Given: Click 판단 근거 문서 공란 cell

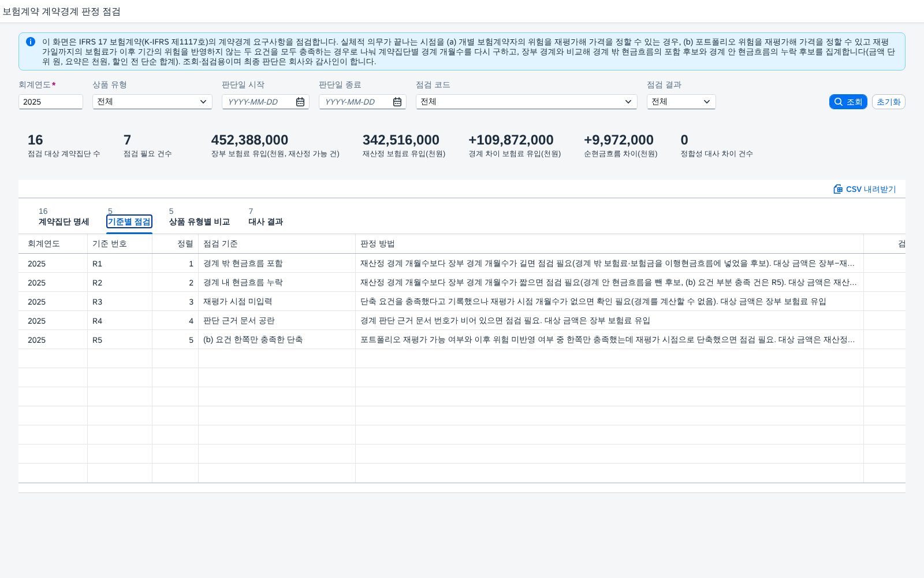Looking at the screenshot, I should click(x=277, y=321).
